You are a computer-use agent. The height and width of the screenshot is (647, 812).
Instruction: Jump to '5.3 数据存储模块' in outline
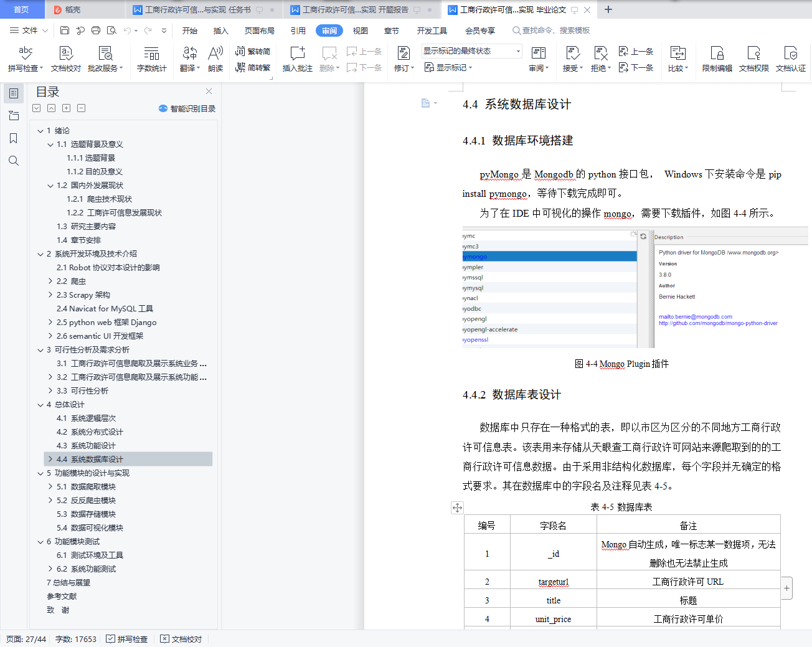86,514
